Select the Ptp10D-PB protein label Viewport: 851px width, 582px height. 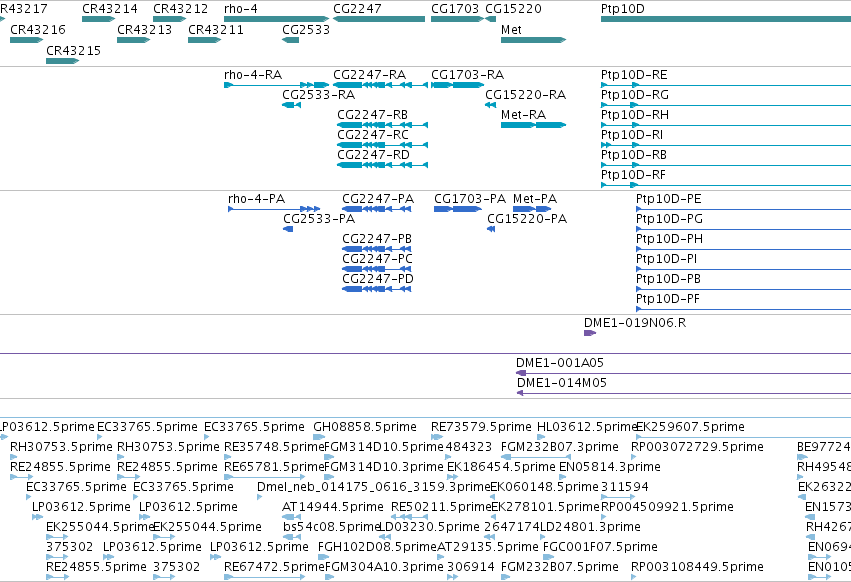pyautogui.click(x=668, y=279)
